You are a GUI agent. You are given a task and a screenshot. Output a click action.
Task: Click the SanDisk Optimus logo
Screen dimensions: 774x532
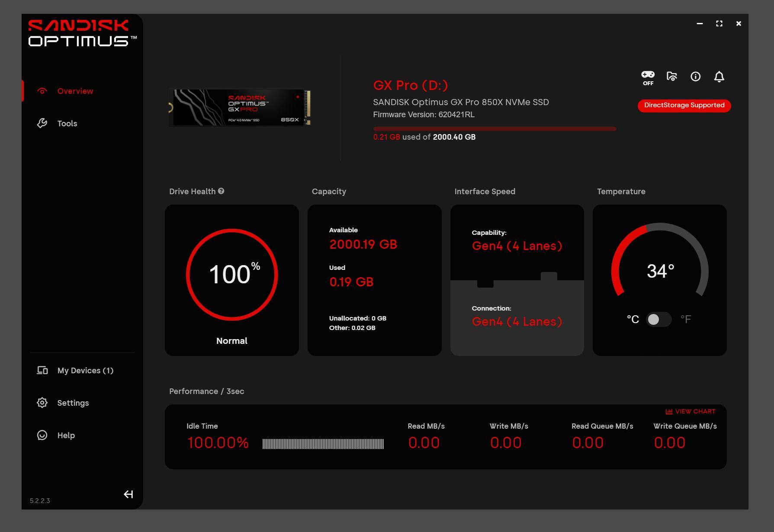[83, 33]
